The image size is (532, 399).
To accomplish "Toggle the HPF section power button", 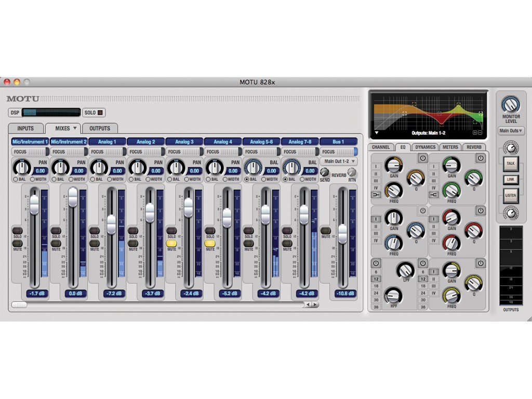I will (376, 263).
